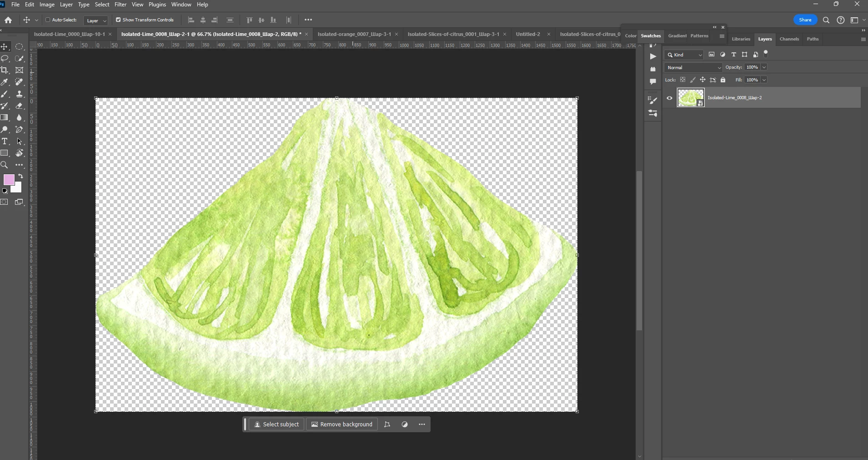Select the Frame tool
868x460 pixels.
click(19, 70)
